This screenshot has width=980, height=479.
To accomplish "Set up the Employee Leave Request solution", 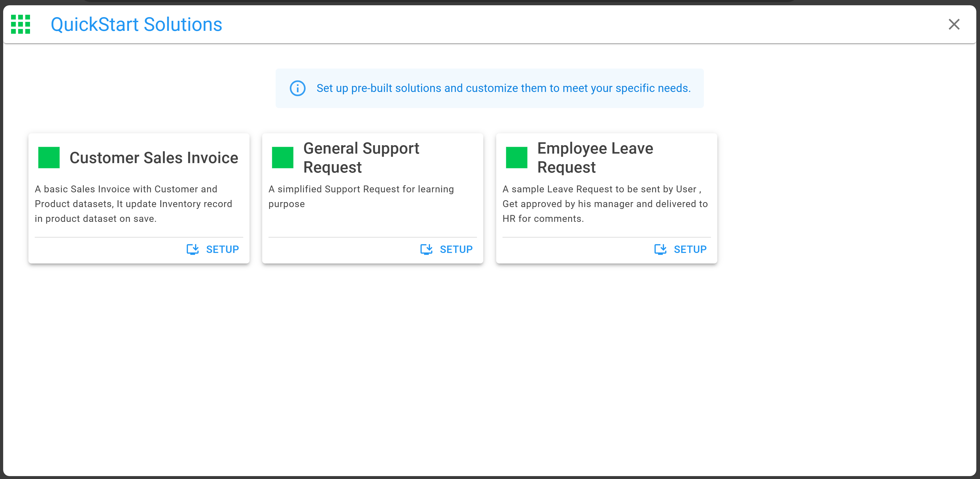I will 681,250.
